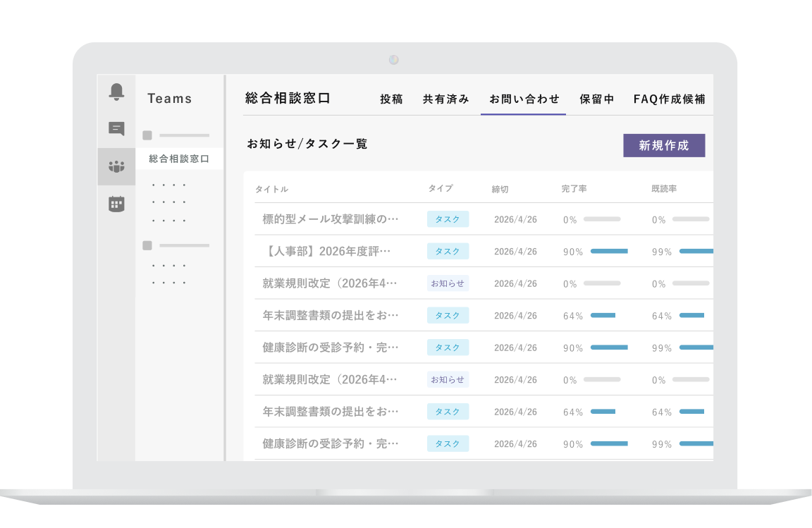Open the notifications bell icon
Image resolution: width=812 pixels, height=528 pixels.
click(x=116, y=92)
